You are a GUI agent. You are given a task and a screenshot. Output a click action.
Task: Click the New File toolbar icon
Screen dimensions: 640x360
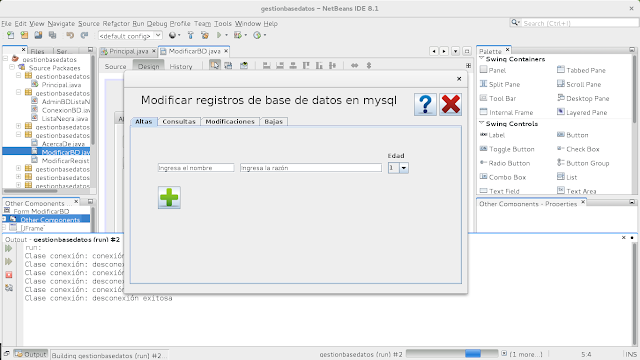tap(11, 36)
